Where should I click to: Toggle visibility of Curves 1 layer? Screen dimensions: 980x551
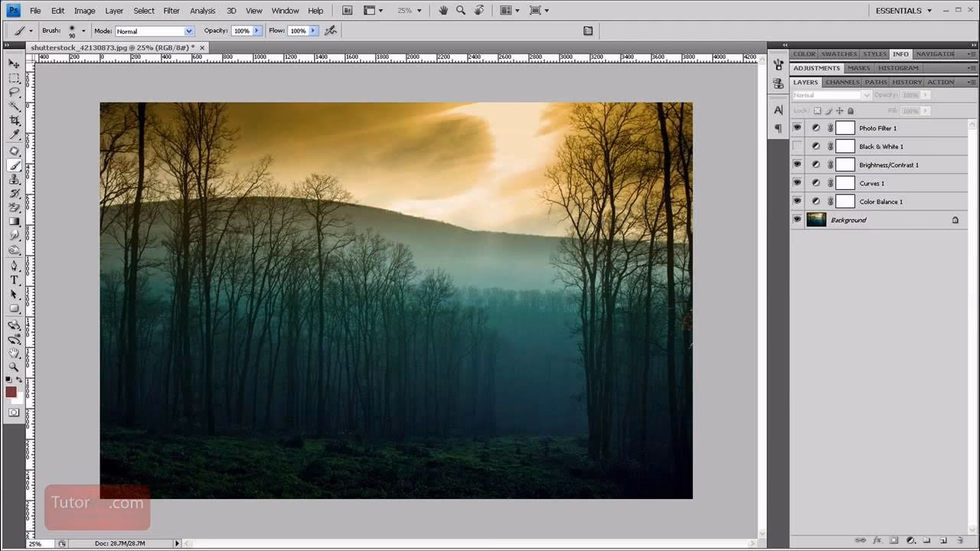(x=797, y=182)
